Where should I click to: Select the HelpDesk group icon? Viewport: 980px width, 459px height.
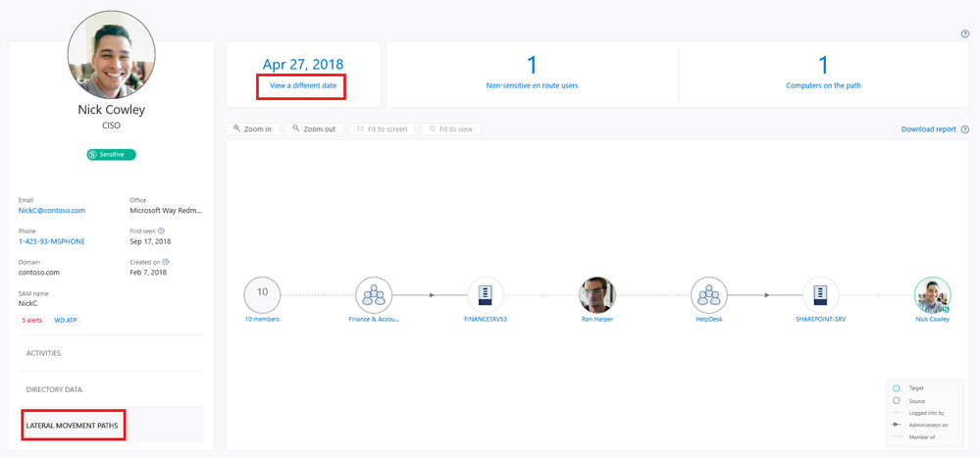pyautogui.click(x=708, y=295)
